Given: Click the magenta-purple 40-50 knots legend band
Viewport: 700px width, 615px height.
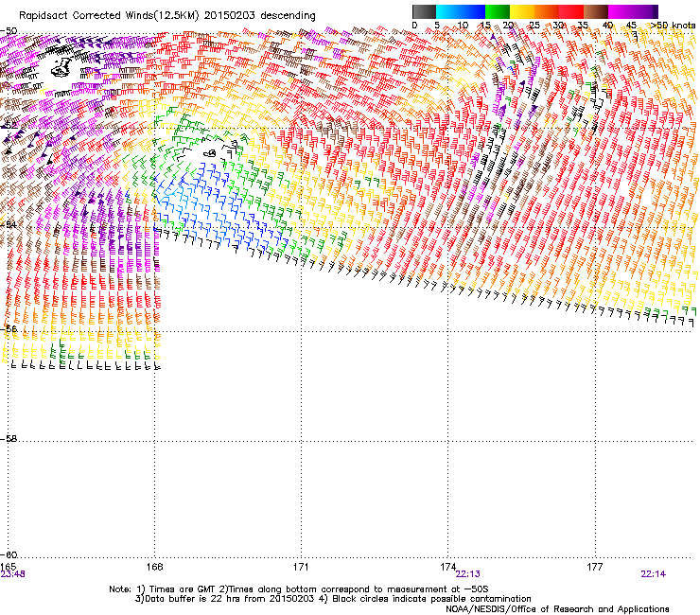Looking at the screenshot, I should [x=633, y=11].
